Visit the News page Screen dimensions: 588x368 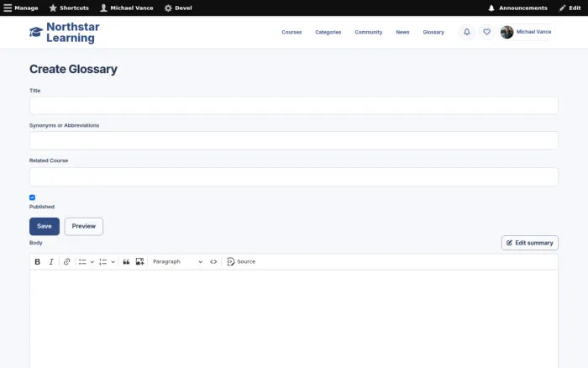click(402, 32)
